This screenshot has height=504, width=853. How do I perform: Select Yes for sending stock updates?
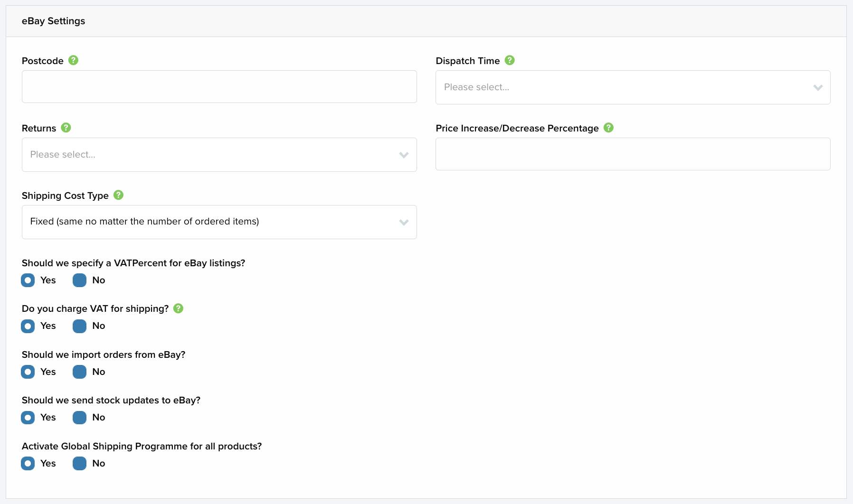[28, 418]
